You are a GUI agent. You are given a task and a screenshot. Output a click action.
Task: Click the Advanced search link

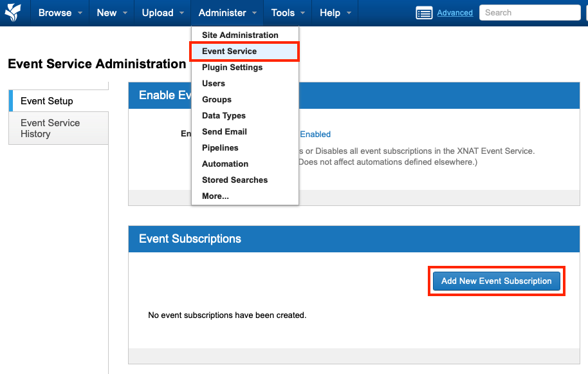pos(455,13)
